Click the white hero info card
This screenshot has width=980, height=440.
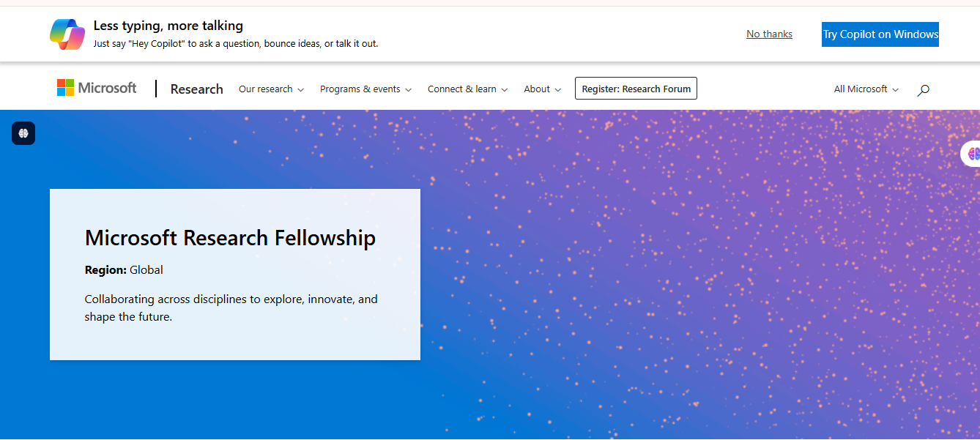click(x=234, y=275)
